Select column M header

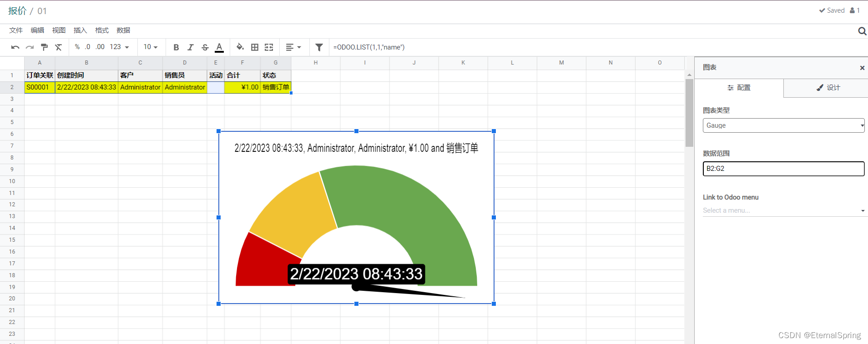(x=561, y=63)
